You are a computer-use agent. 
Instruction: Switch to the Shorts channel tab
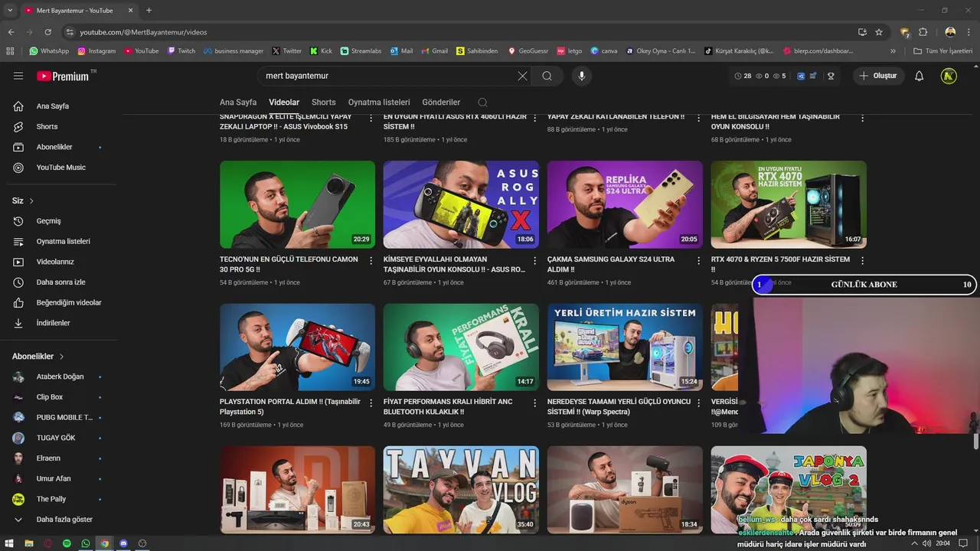tap(323, 103)
